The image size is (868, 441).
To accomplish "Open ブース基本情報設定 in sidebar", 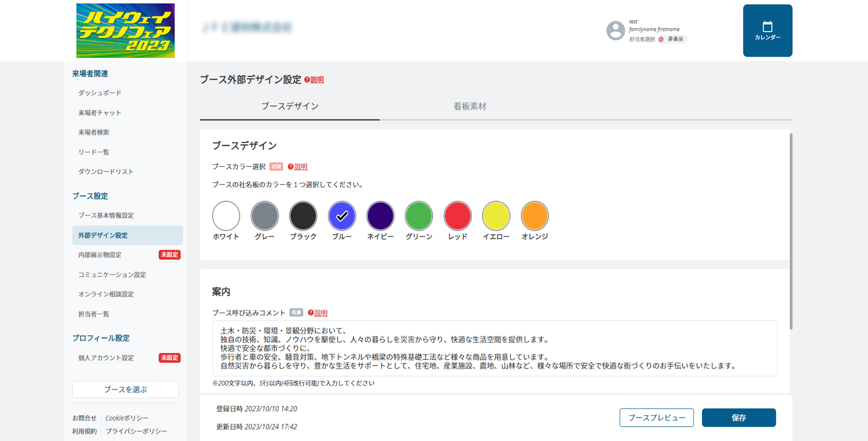I will click(106, 215).
